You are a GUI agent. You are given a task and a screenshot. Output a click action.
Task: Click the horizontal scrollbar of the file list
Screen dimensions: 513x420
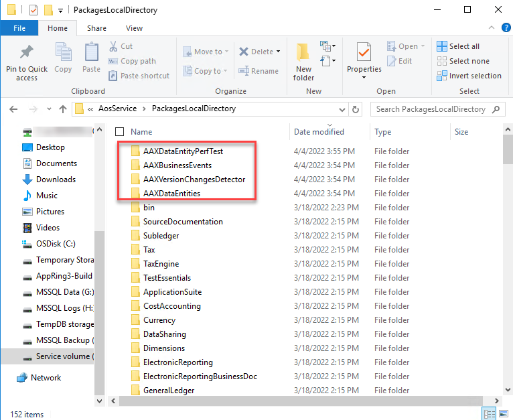click(301, 401)
